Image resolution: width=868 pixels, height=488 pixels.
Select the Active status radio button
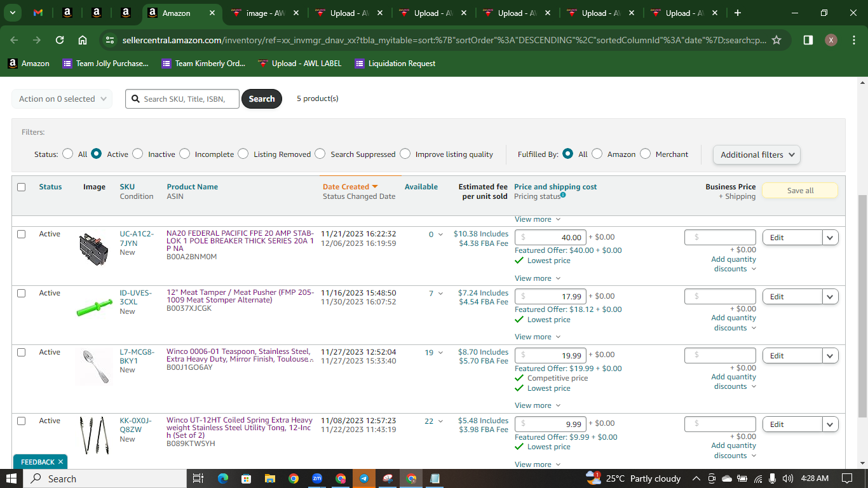point(97,154)
